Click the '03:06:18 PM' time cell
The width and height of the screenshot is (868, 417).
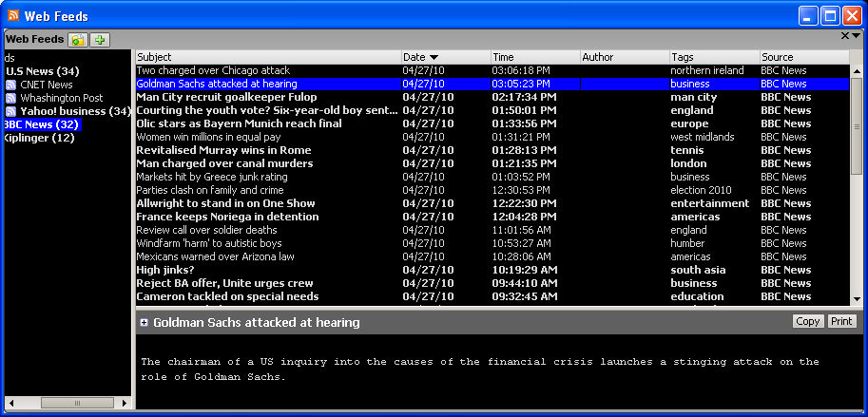coord(521,70)
